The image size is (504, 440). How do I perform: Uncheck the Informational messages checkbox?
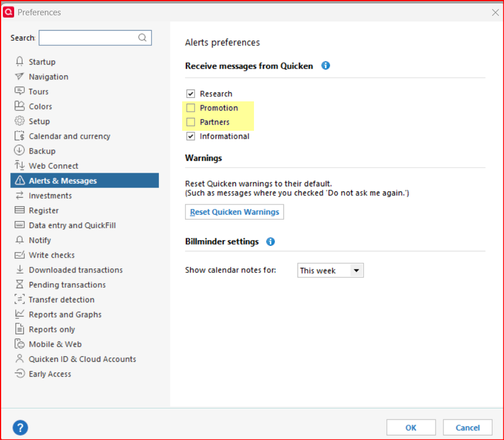[x=191, y=136]
